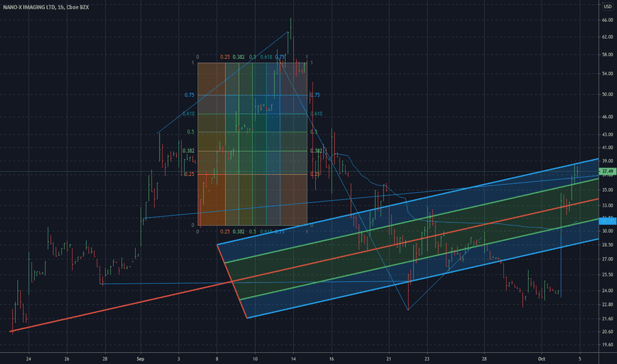Click the 16 date label on time axis
The image size is (617, 364).
coord(331,359)
